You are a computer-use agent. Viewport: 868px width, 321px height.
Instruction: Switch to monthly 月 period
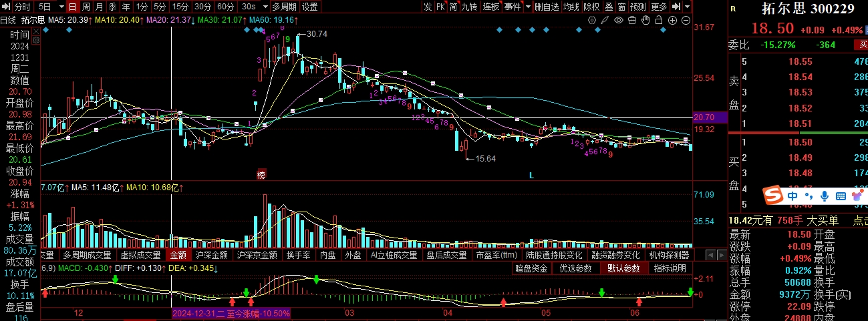(x=100, y=7)
